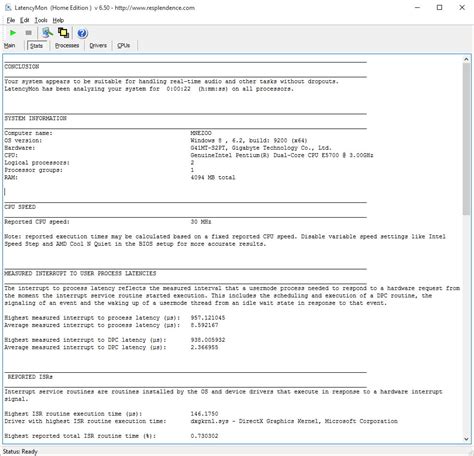Click the REPORTED ISRs heading

[x=30, y=377]
